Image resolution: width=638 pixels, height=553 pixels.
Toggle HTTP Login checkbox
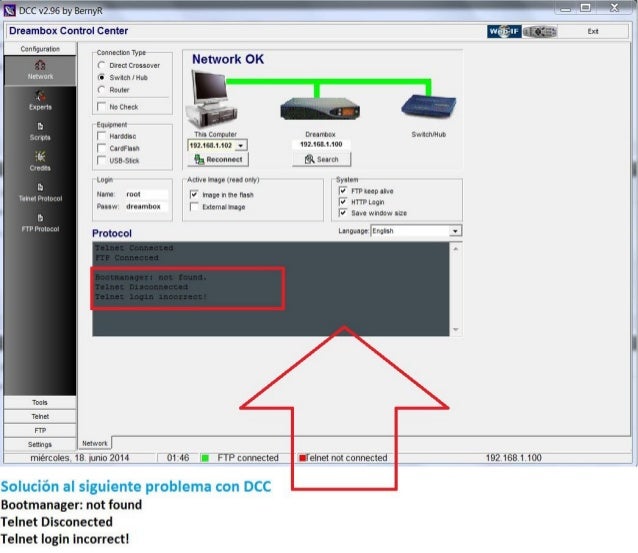(x=343, y=202)
